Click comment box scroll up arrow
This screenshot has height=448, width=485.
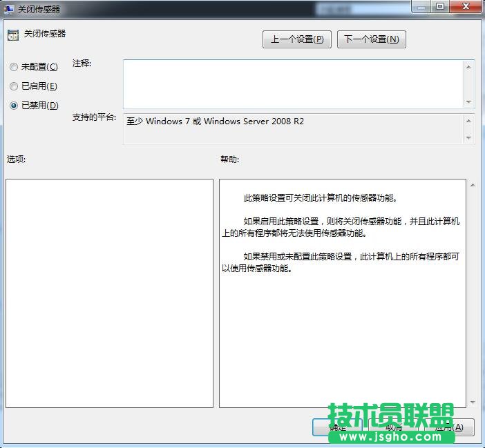[x=468, y=67]
